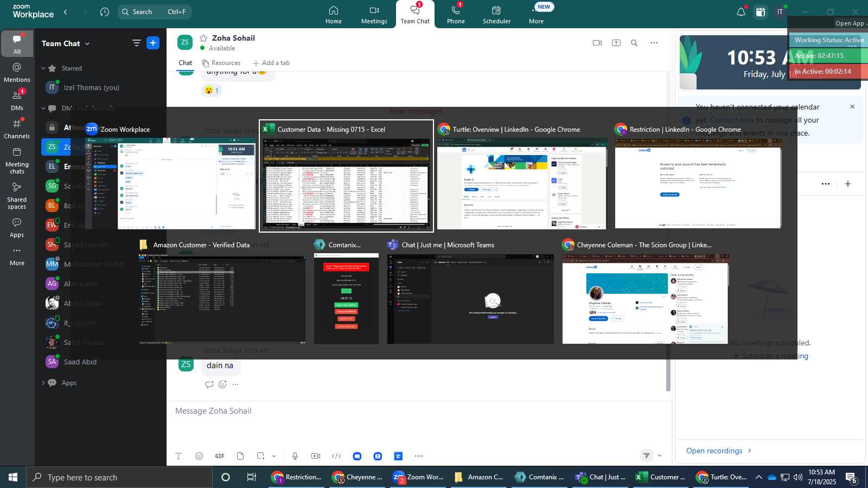This screenshot has width=868, height=488.
Task: Reply to the 'dain na' message
Action: coord(209,384)
